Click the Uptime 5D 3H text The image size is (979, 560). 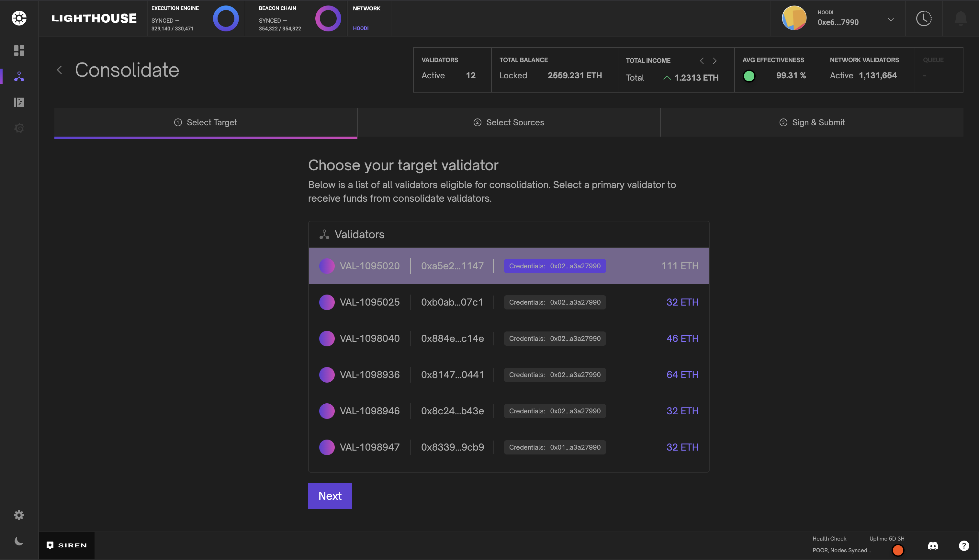[x=887, y=538]
